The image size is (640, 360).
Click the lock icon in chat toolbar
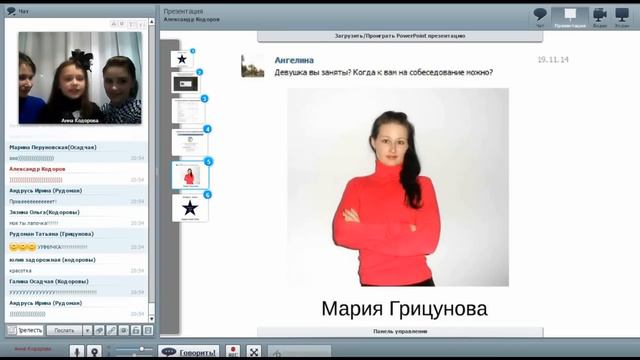tap(136, 330)
